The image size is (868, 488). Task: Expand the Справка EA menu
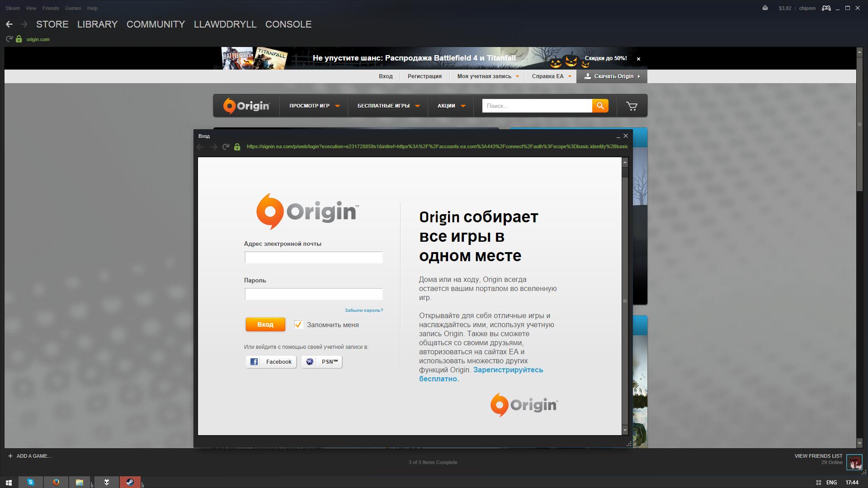551,76
